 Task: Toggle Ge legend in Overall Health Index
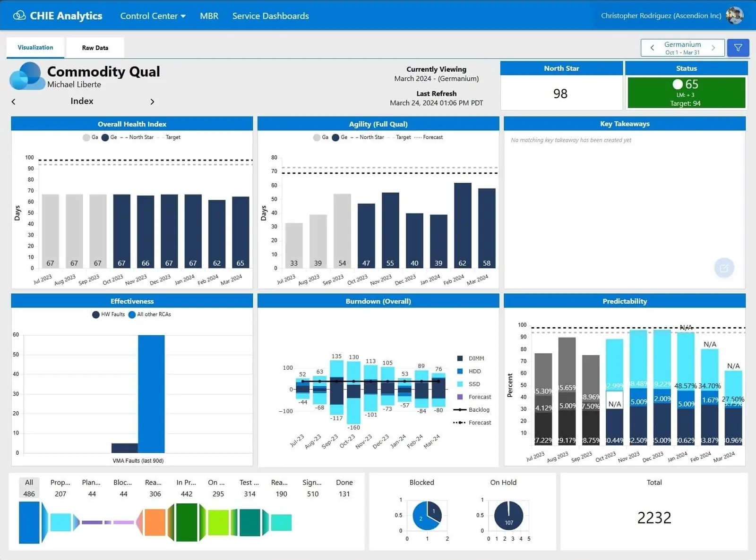pos(109,137)
